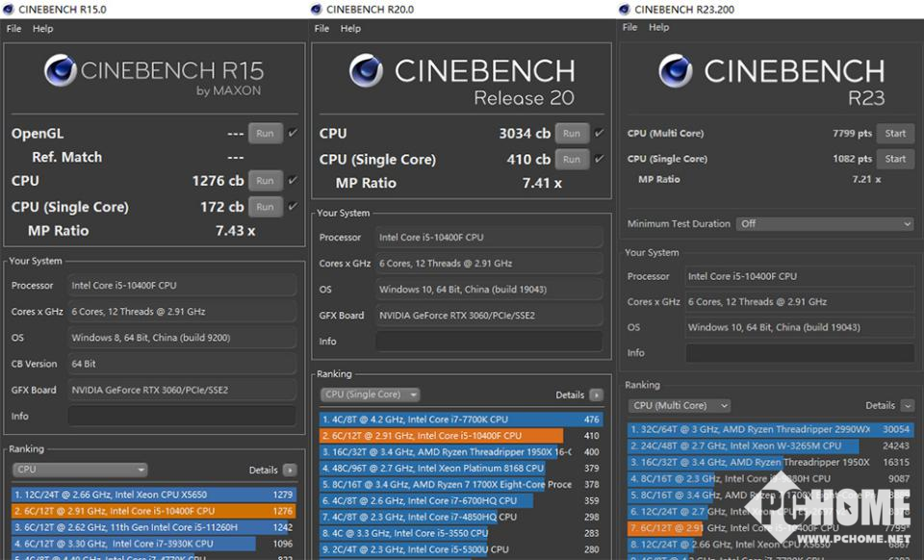Click the 1276 cb CPU score in R15
The height and width of the screenshot is (560, 924).
tap(218, 181)
